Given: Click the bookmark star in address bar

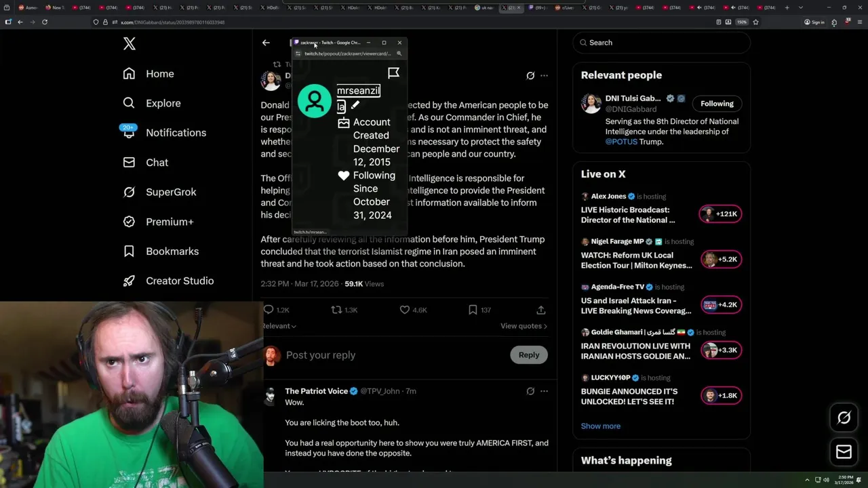Looking at the screenshot, I should pos(755,22).
